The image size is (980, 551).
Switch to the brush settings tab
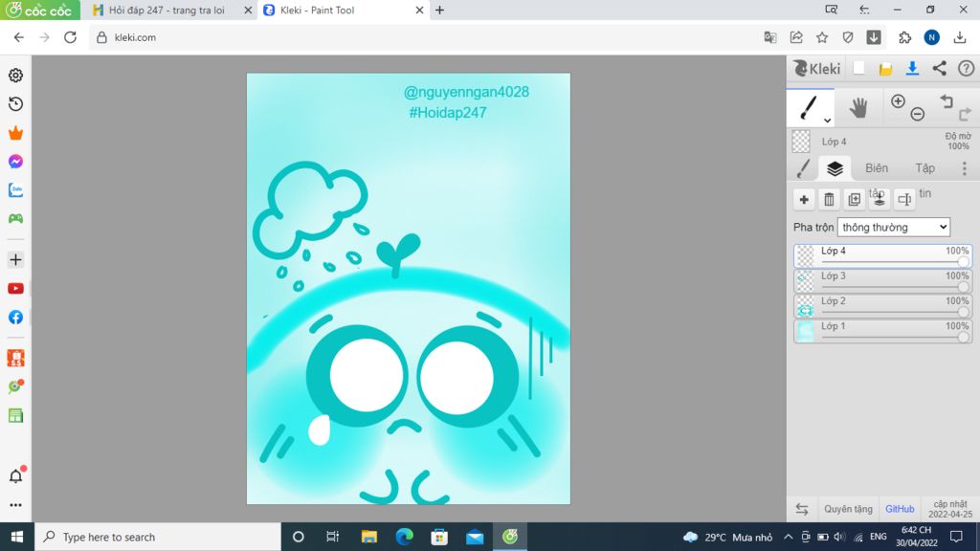point(804,168)
